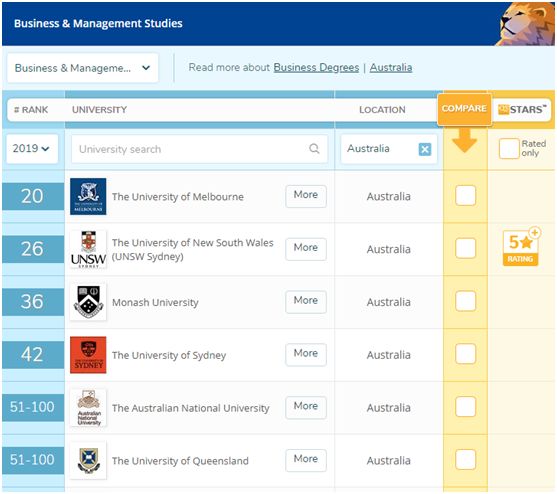This screenshot has width=557, height=494.
Task: Click Australia location text in Melbourne row
Action: click(x=389, y=196)
